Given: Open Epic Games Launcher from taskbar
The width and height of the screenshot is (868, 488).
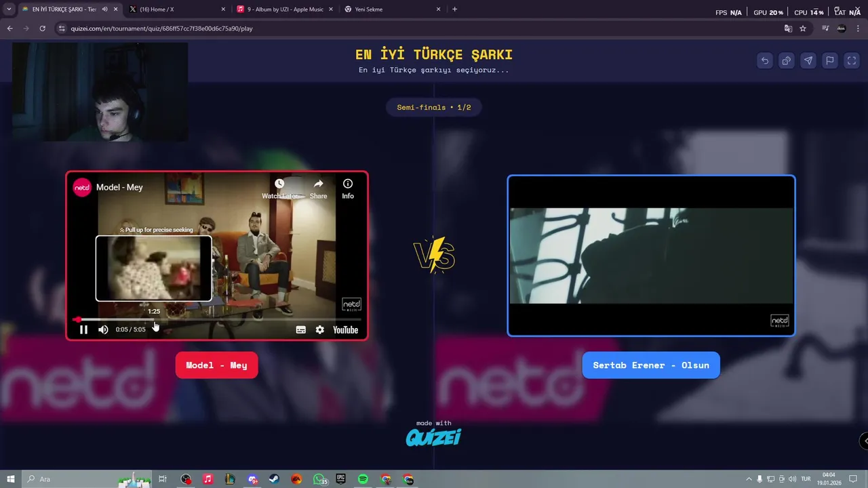Looking at the screenshot, I should click(340, 479).
